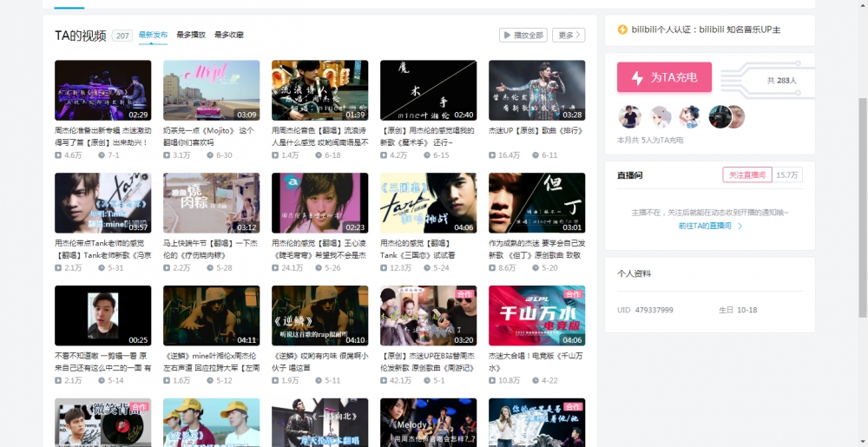The width and height of the screenshot is (868, 447).
Task: Open 逆鳞 thumbnail with duration 04:10
Action: click(320, 316)
